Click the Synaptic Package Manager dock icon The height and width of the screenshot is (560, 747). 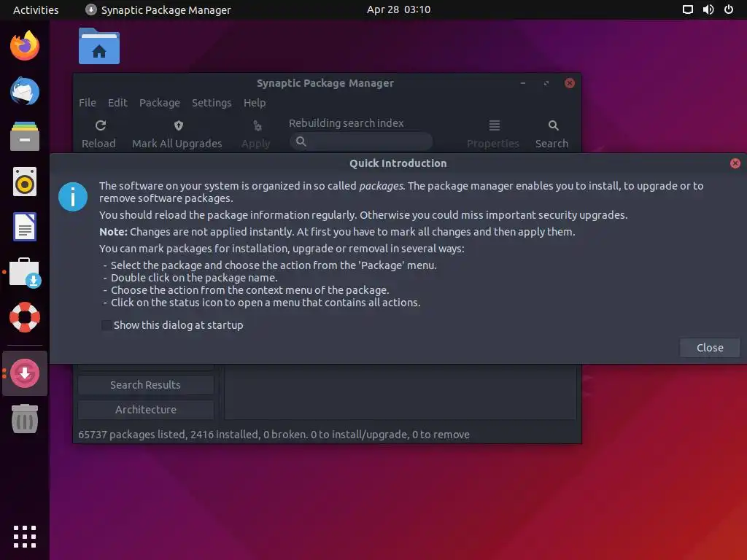point(25,373)
